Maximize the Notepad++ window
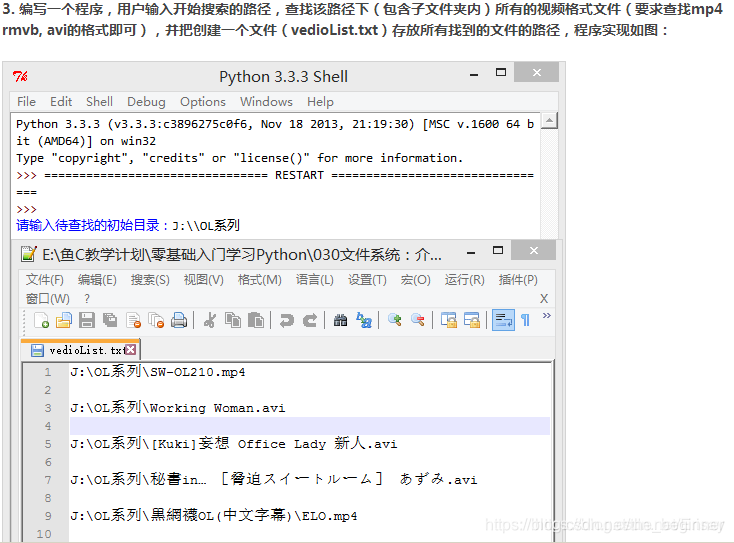 pyautogui.click(x=498, y=250)
